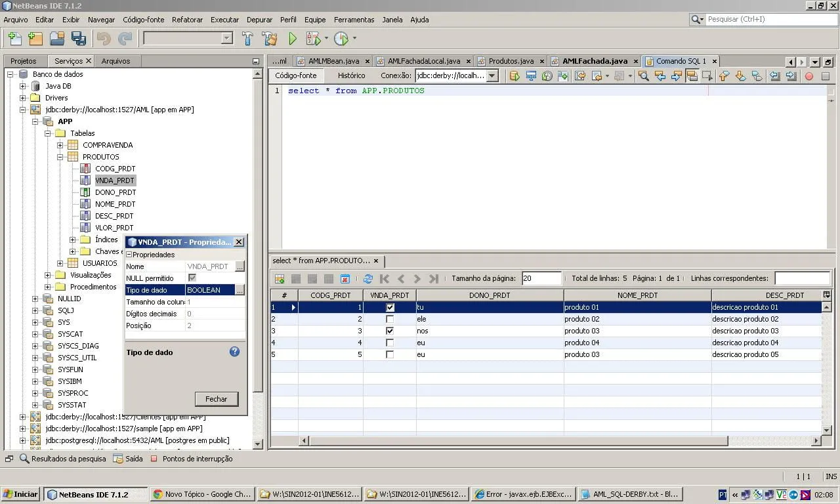This screenshot has width=840, height=504.
Task: Click the Tamanho da página field
Action: point(541,278)
